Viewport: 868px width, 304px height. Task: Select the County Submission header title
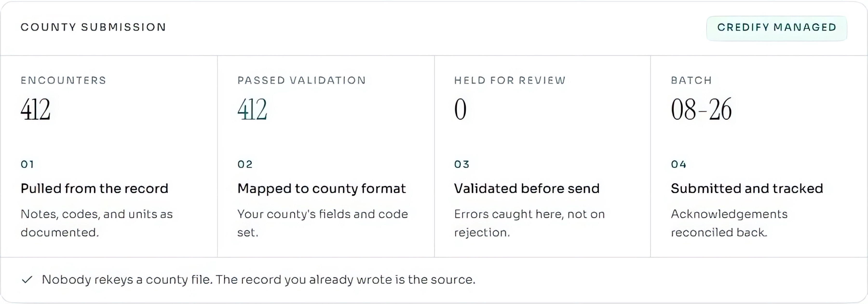[93, 27]
